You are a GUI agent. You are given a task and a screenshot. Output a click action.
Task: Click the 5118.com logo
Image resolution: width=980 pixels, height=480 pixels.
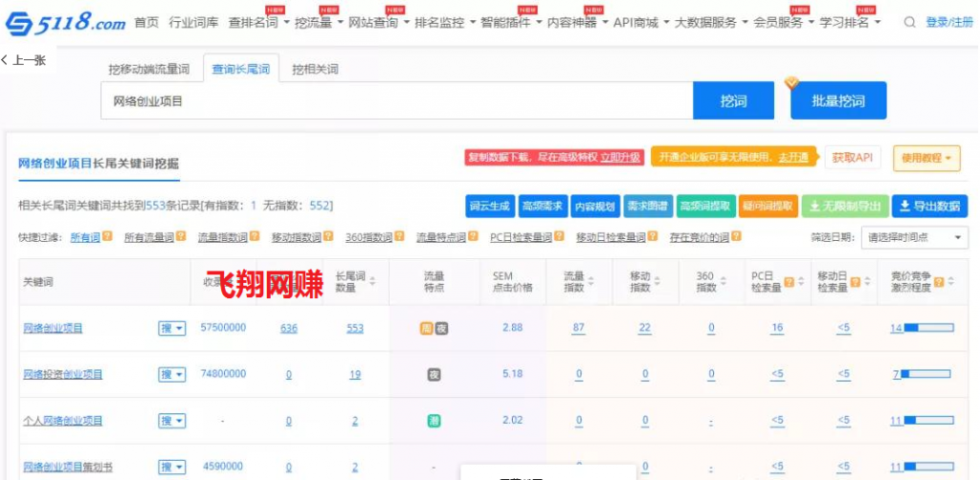(66, 23)
